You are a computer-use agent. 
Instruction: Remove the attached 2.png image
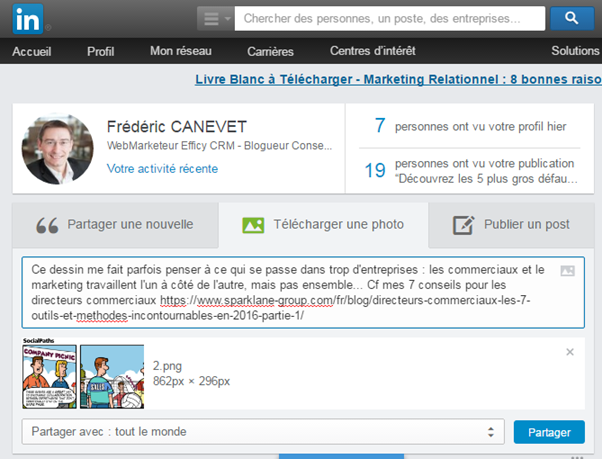point(570,352)
